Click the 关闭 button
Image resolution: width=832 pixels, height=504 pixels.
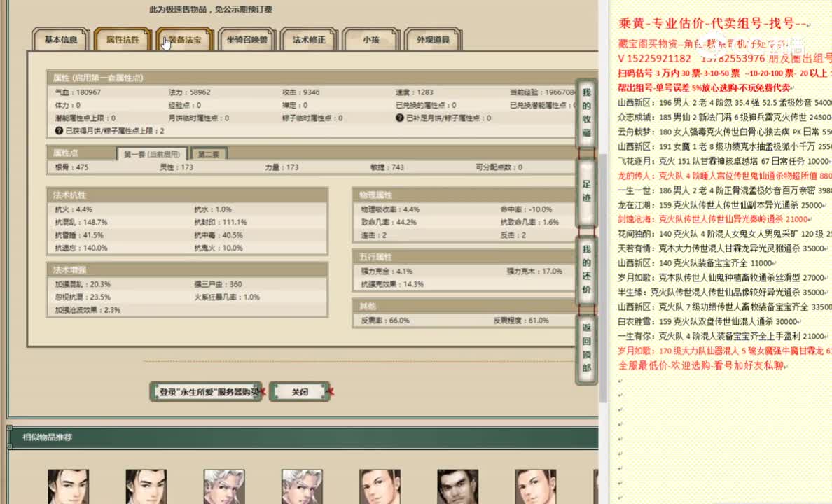pyautogui.click(x=300, y=392)
